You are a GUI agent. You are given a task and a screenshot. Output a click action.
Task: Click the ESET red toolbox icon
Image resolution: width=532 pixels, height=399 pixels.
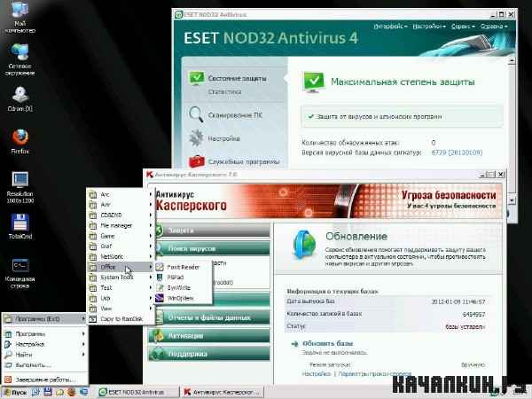click(197, 161)
